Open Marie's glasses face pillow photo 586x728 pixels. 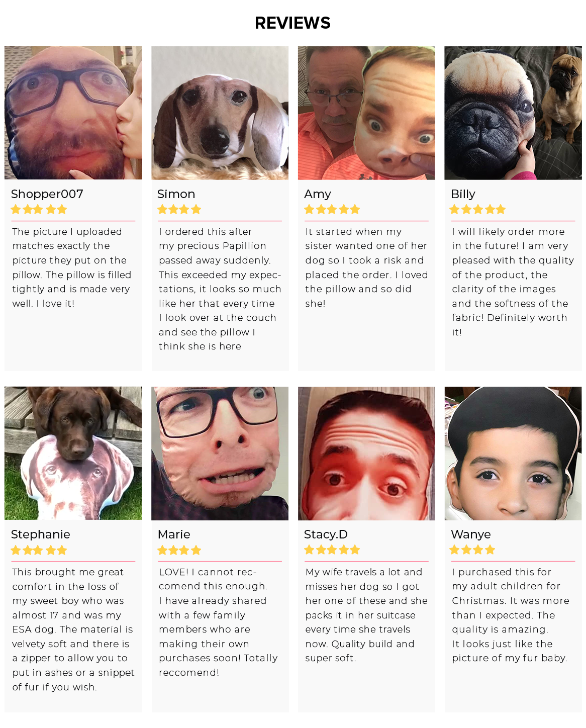tap(220, 453)
